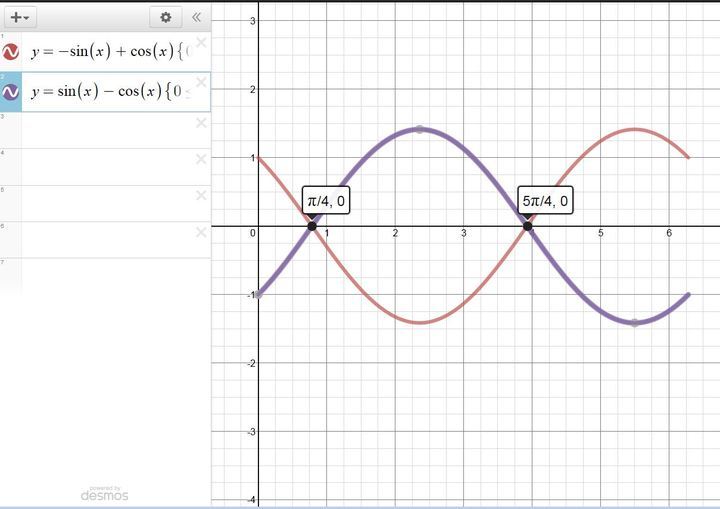Click the gray minimum point on purple curve
Screen dimensions: 720x509
(x=634, y=323)
